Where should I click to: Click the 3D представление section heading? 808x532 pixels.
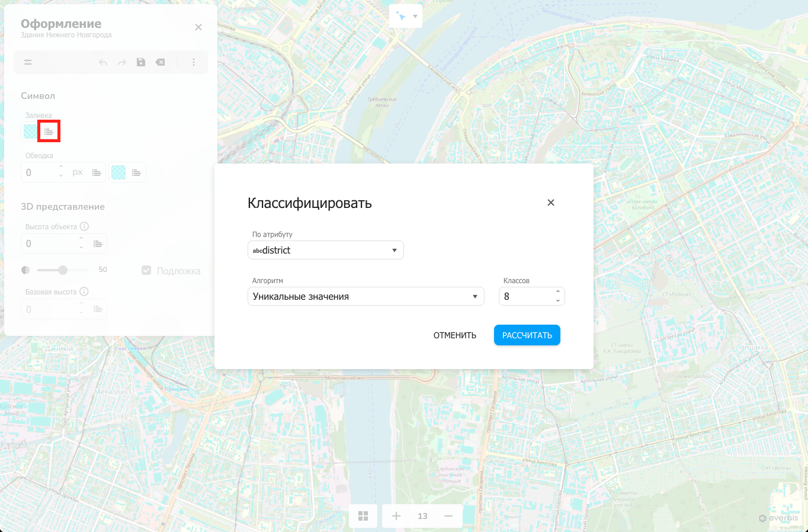click(x=63, y=207)
